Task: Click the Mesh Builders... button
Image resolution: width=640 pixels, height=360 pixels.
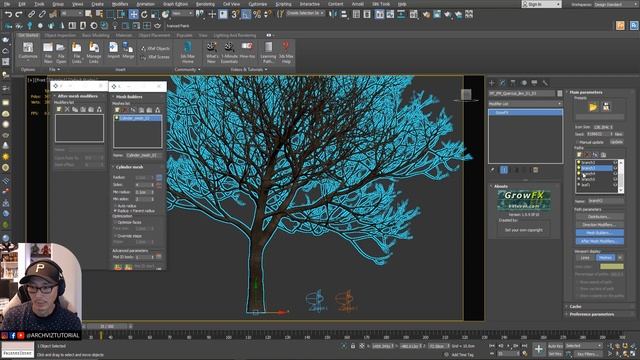Action: tap(600, 233)
